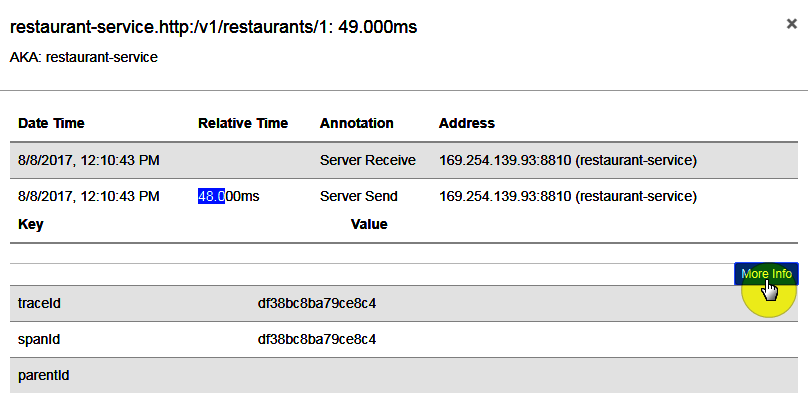Click the Server Send date time cell
This screenshot has width=808, height=406.
pos(89,196)
